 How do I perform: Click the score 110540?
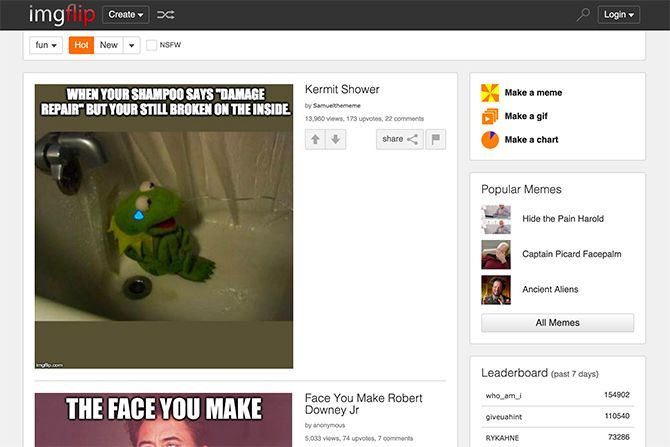tap(617, 416)
